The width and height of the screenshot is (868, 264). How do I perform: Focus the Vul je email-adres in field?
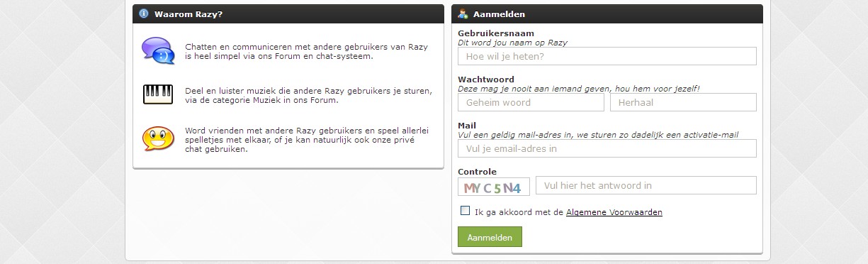607,148
